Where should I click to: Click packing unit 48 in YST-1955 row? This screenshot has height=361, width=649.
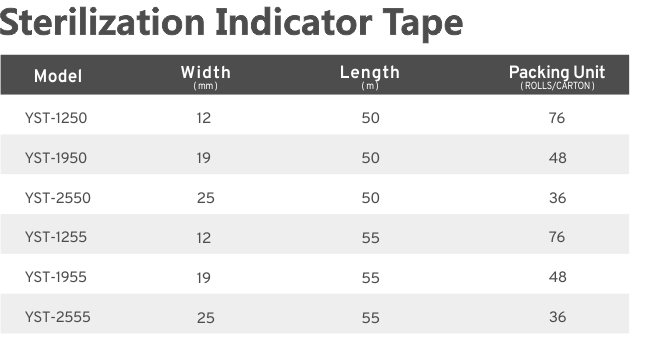[x=558, y=277]
